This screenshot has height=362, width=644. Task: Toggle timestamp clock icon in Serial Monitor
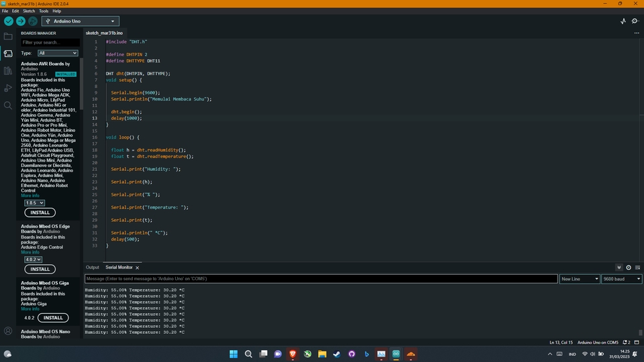(629, 267)
